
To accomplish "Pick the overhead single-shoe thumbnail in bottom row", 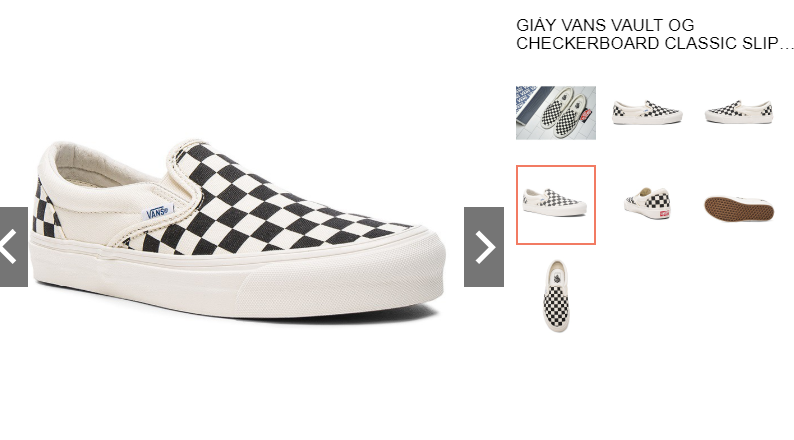I will (x=557, y=296).
